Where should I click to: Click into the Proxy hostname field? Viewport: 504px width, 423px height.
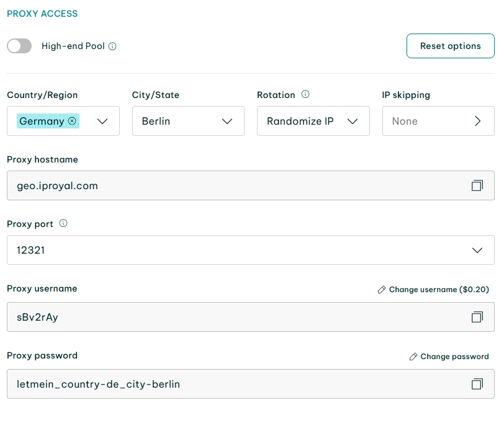point(236,185)
